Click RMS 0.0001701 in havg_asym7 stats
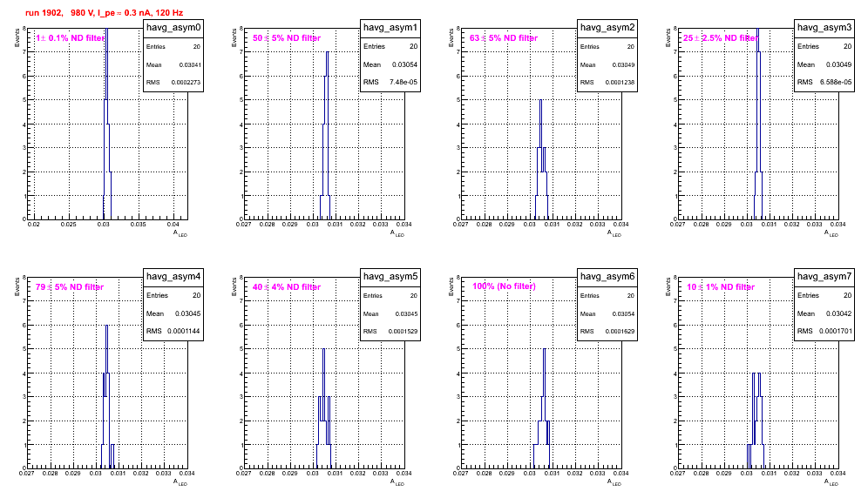 coord(824,332)
